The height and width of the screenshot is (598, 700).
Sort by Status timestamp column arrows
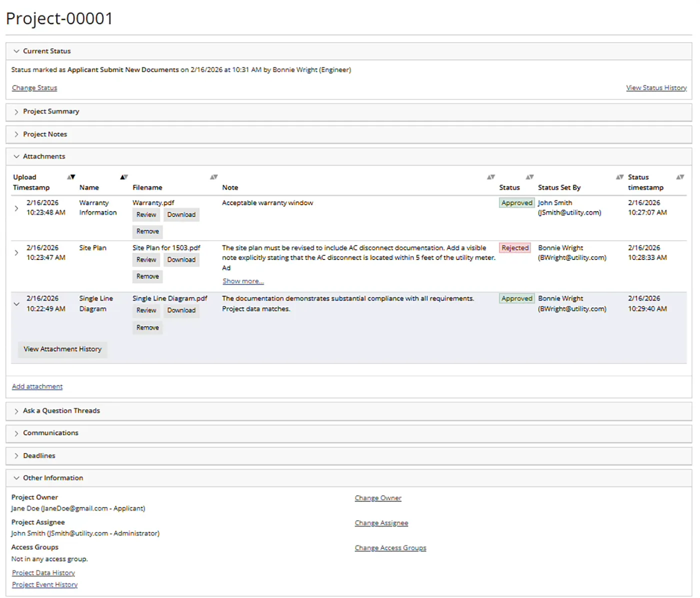[680, 177]
